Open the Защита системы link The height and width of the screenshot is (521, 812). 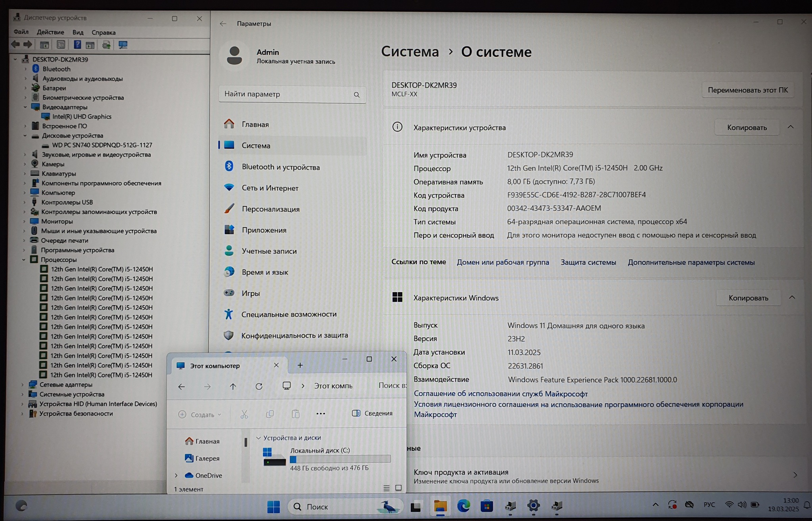click(588, 262)
